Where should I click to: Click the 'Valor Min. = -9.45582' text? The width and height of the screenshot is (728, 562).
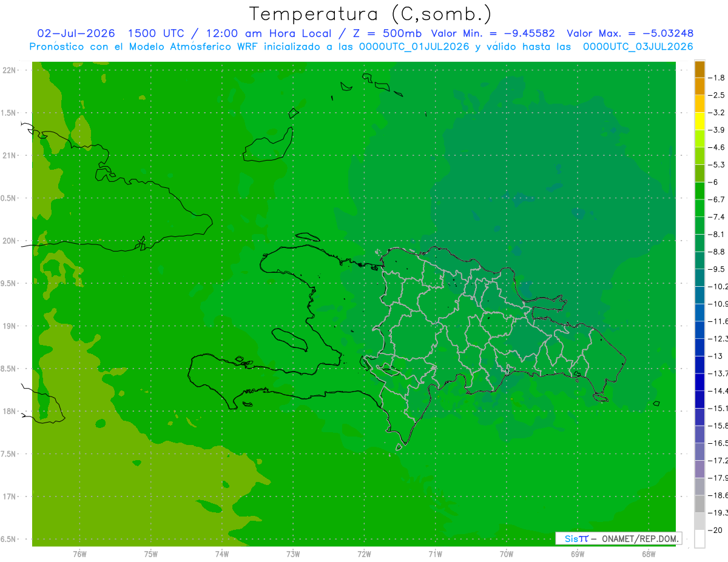[x=493, y=33]
